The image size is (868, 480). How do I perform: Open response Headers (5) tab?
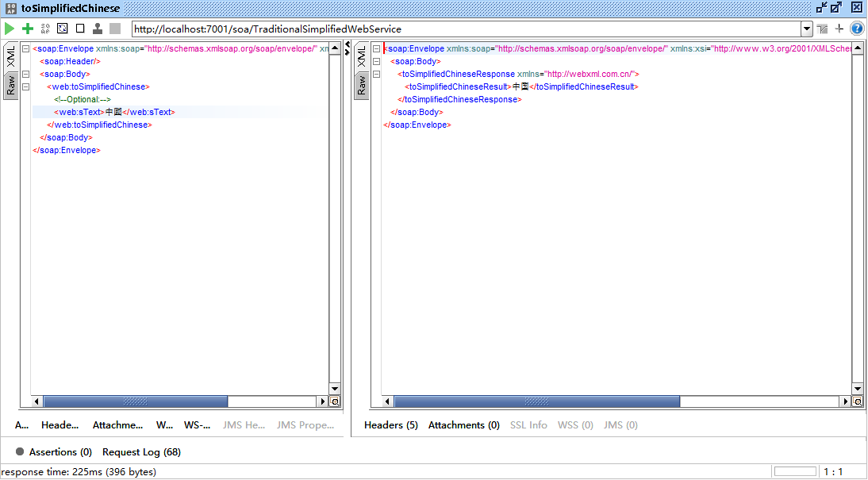pyautogui.click(x=391, y=425)
